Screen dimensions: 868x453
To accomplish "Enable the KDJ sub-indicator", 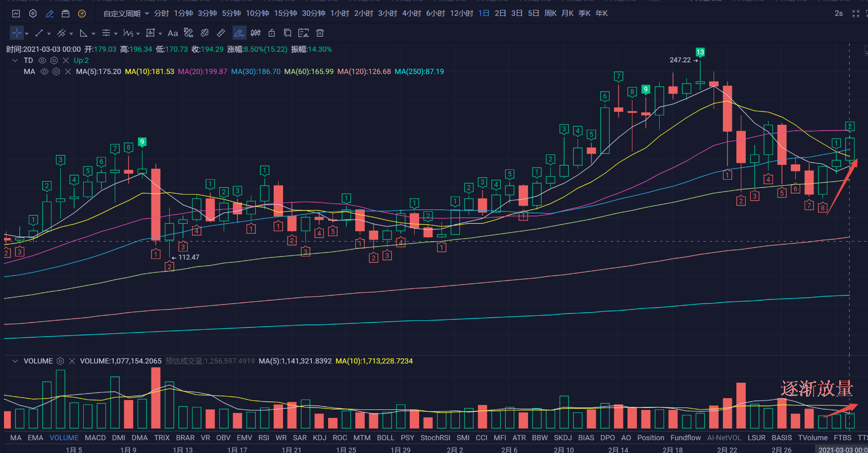I will (320, 438).
